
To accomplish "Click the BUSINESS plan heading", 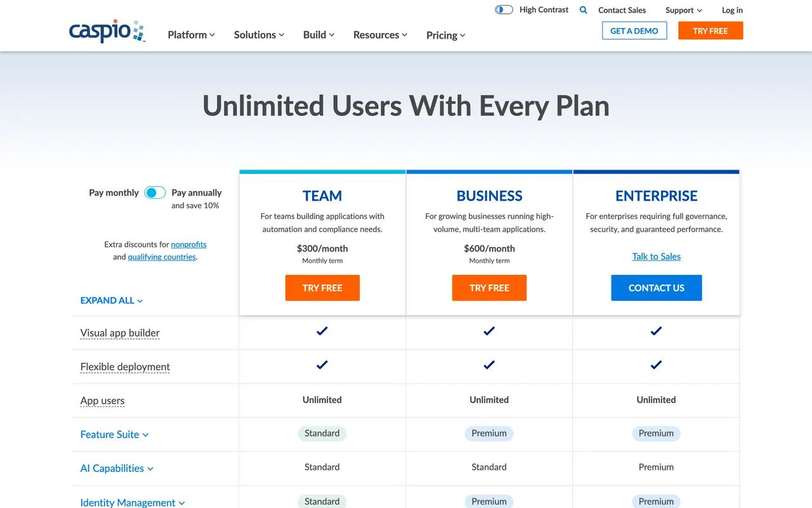I will pos(489,196).
